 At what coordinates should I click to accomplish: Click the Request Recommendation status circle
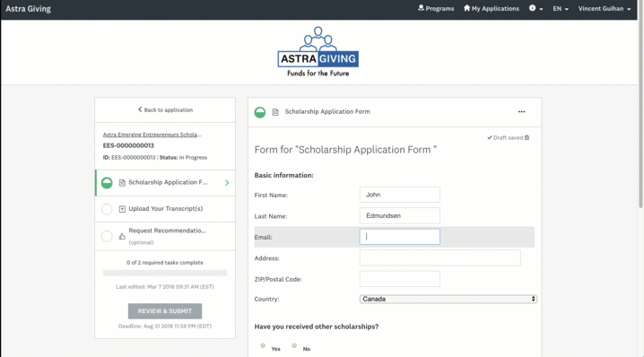tap(107, 236)
